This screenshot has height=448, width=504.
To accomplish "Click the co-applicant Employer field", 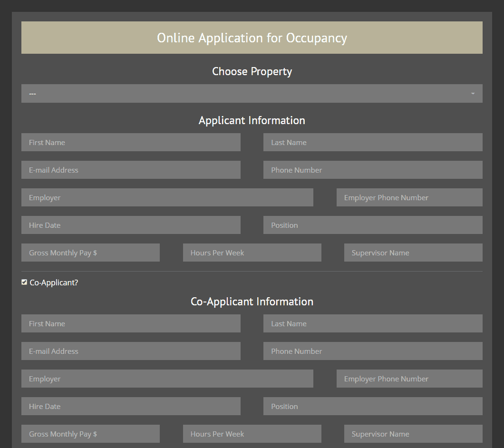I will pos(167,379).
